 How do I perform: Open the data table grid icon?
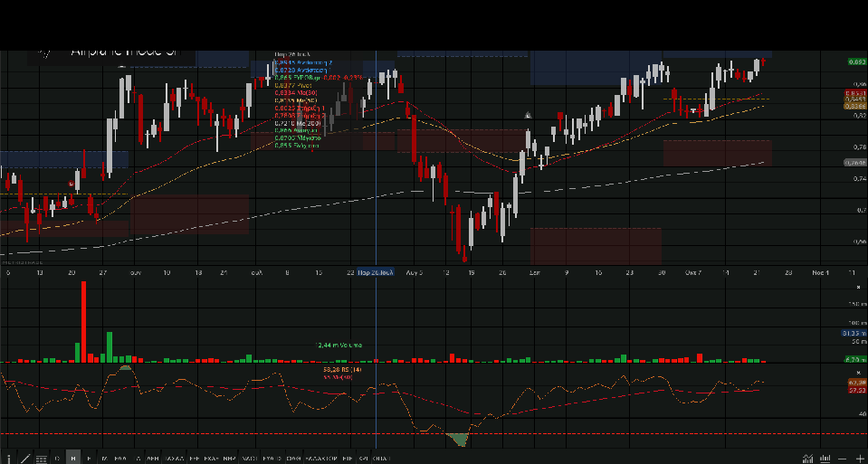tap(41, 459)
